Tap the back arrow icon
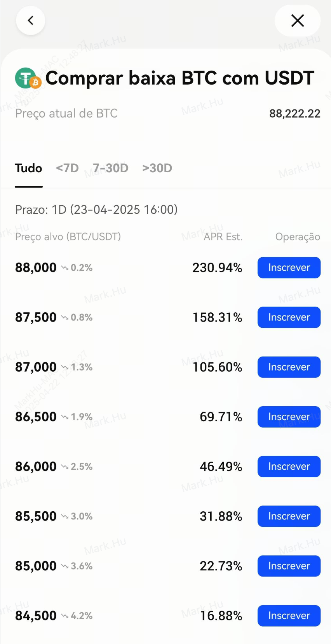This screenshot has height=644, width=331. (30, 21)
